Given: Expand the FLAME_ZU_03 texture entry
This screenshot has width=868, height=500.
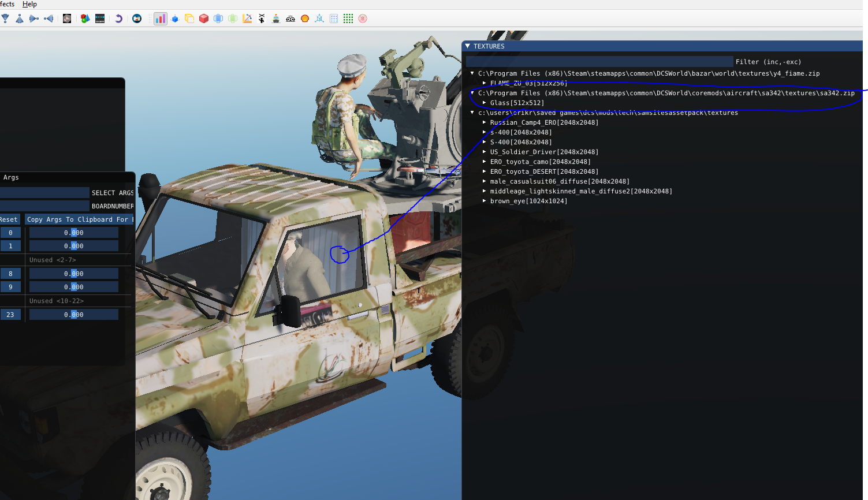Looking at the screenshot, I should click(485, 83).
